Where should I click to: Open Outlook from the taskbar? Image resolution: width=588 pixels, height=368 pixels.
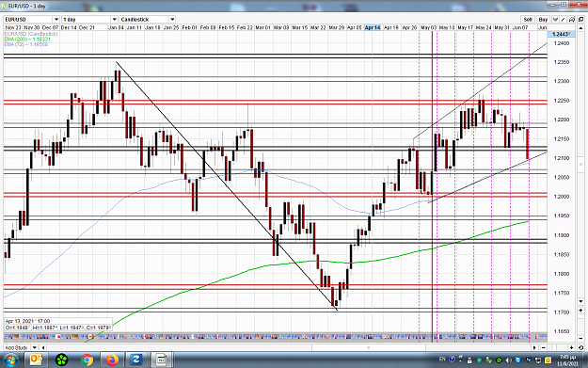pos(36,360)
